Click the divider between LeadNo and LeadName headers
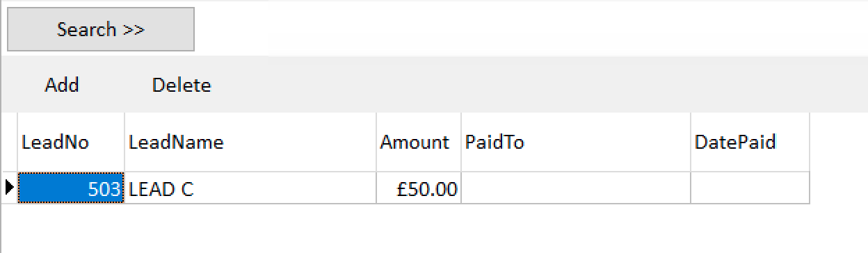The height and width of the screenshot is (253, 868). pyautogui.click(x=124, y=142)
